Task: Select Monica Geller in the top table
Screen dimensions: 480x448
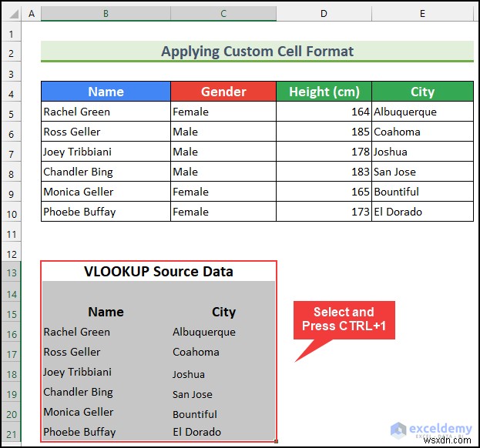Action: point(106,192)
